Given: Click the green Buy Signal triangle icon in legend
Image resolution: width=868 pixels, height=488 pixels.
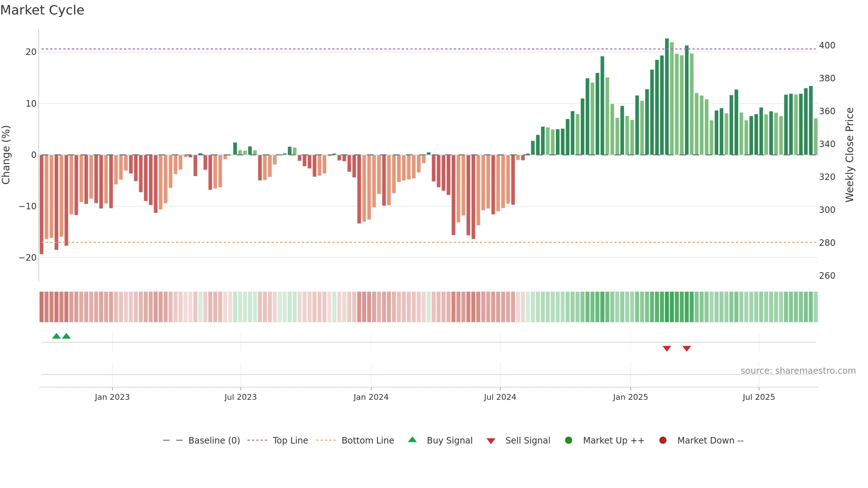Looking at the screenshot, I should pyautogui.click(x=412, y=440).
